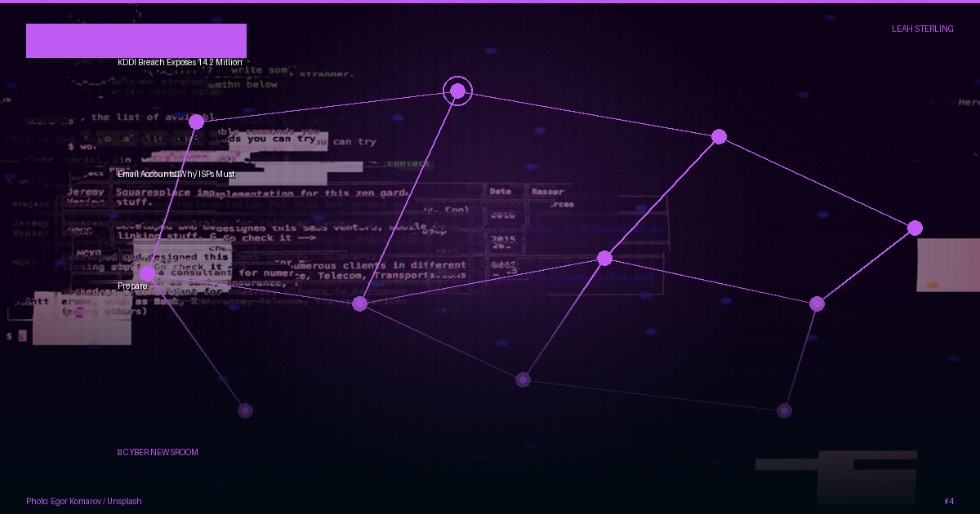The width and height of the screenshot is (980, 514).
Task: Click the line "Email Accounts Why ISPs Must"
Action: click(x=176, y=174)
